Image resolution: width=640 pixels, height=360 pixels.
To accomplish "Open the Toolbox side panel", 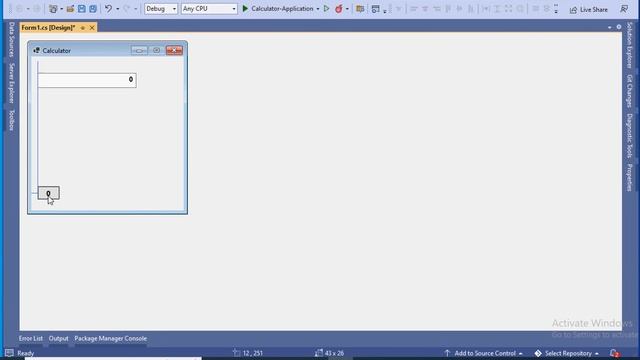I will pyautogui.click(x=11, y=120).
